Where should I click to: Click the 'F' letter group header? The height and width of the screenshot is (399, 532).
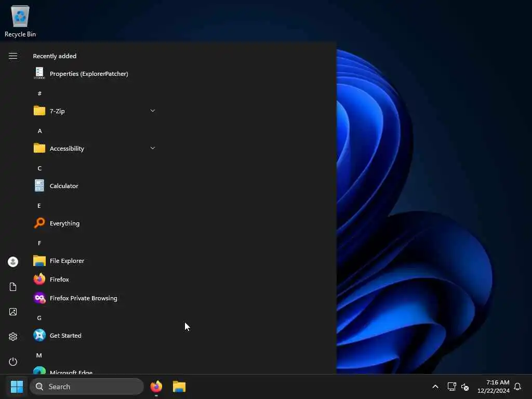[x=39, y=243]
